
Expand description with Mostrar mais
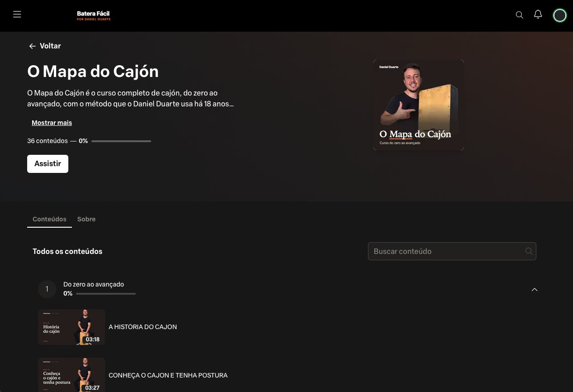(x=52, y=123)
